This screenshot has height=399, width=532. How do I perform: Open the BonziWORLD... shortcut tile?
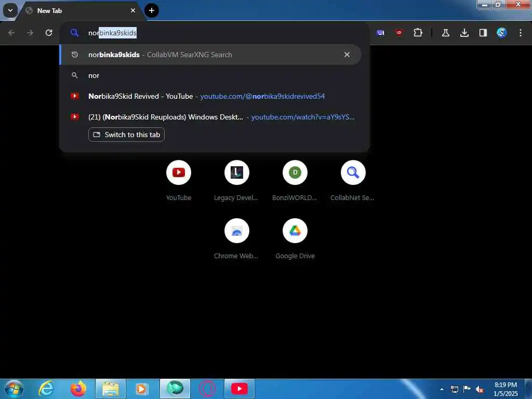point(295,181)
